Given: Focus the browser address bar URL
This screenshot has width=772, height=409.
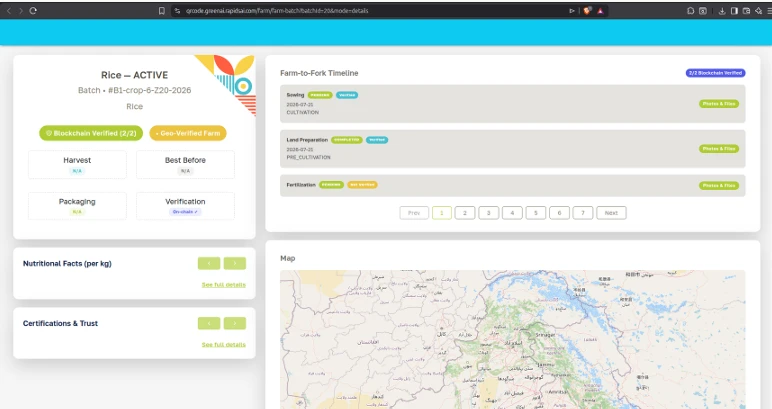Looking at the screenshot, I should [277, 10].
